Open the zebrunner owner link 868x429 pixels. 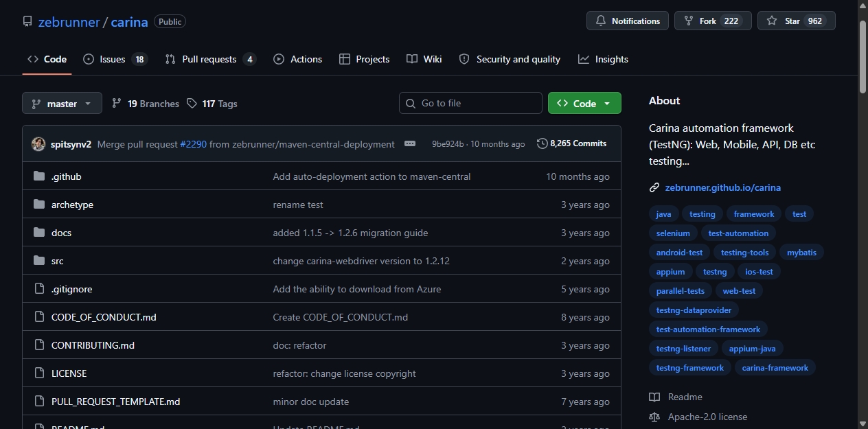[69, 21]
